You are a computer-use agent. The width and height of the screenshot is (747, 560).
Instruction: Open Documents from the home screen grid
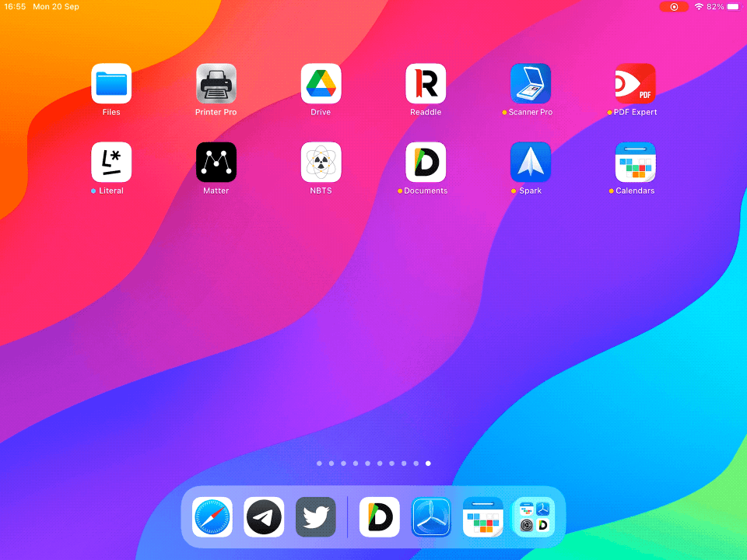(426, 162)
